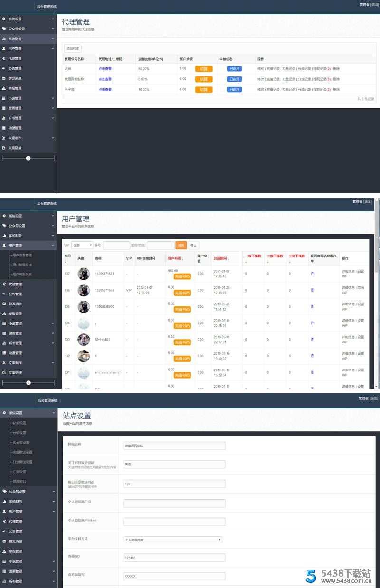The image size is (380, 588).
Task: Click 结算 button for agent 王子涛
Action: (x=203, y=90)
